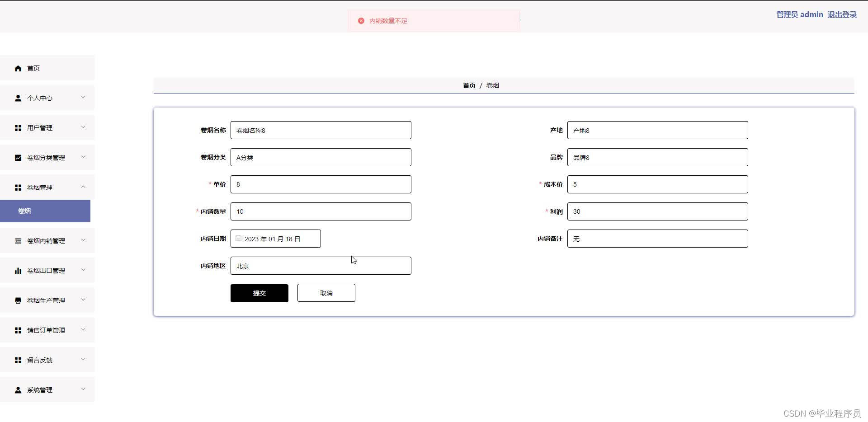Focus the 内销备注 input field
The image size is (868, 422).
(658, 239)
